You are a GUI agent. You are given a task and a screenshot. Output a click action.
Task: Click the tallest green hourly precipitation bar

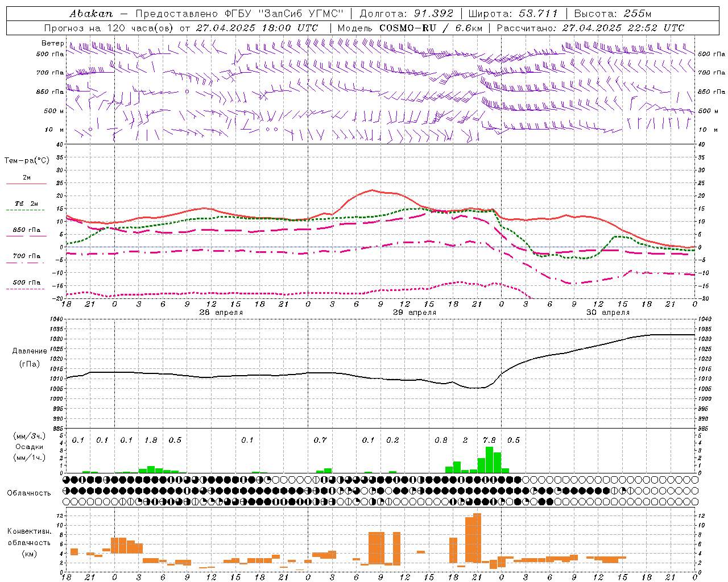click(489, 460)
